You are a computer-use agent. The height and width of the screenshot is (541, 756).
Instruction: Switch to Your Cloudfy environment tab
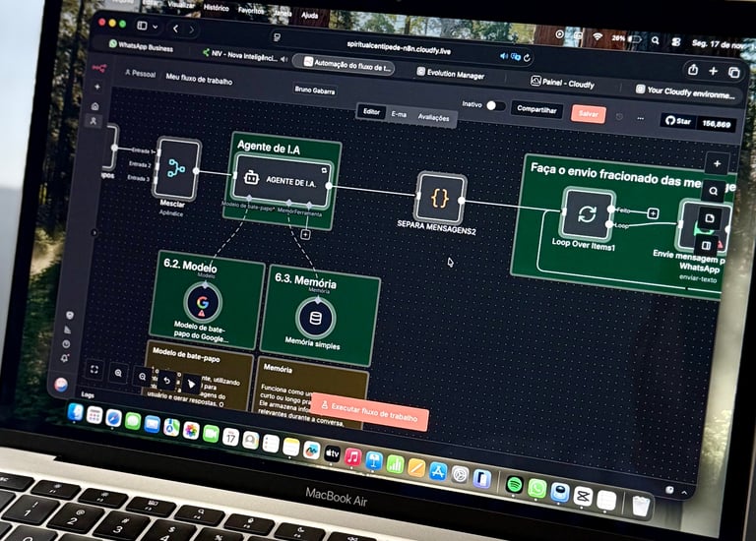point(685,91)
